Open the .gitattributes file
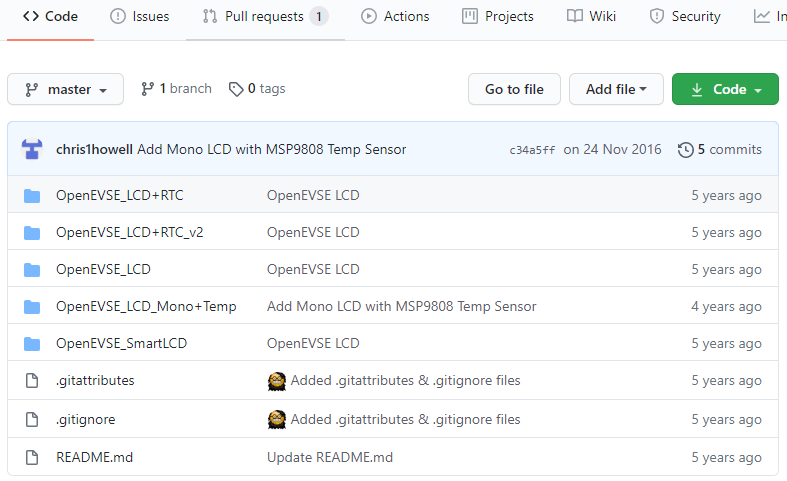This screenshot has width=787, height=481. click(x=95, y=381)
